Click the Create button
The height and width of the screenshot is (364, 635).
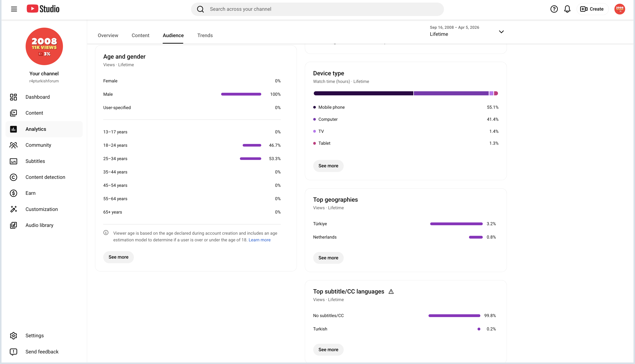pos(592,9)
